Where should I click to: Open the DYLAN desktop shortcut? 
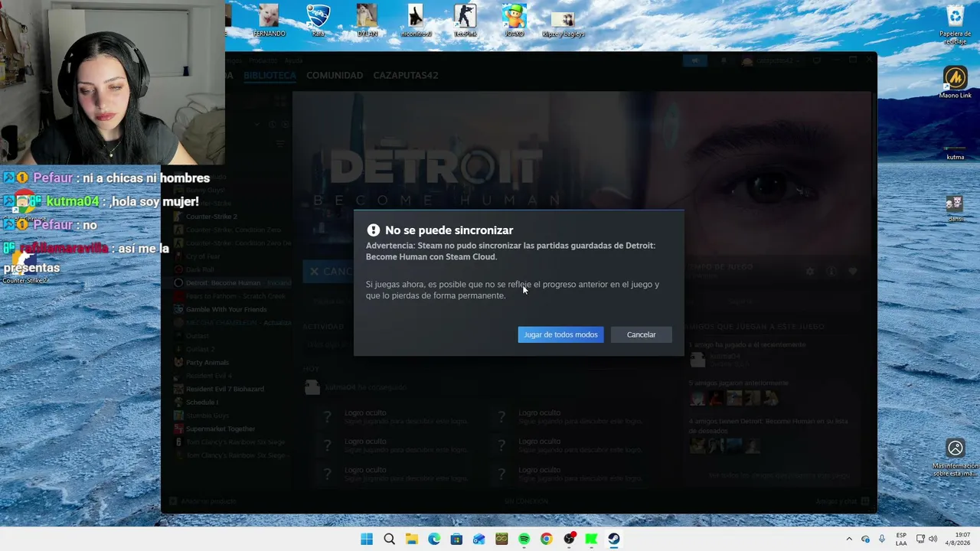pos(367,21)
